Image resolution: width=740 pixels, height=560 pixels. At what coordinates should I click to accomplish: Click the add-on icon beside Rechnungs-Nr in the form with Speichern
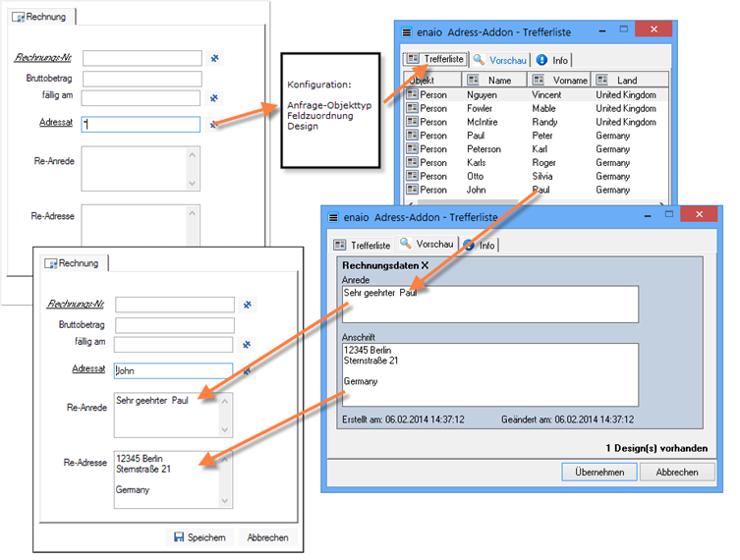(248, 306)
